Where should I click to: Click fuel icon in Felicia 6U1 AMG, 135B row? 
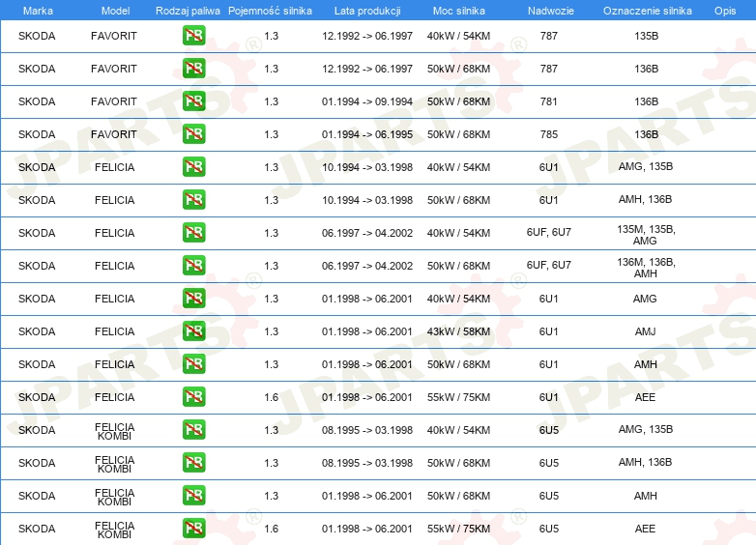[x=193, y=167]
